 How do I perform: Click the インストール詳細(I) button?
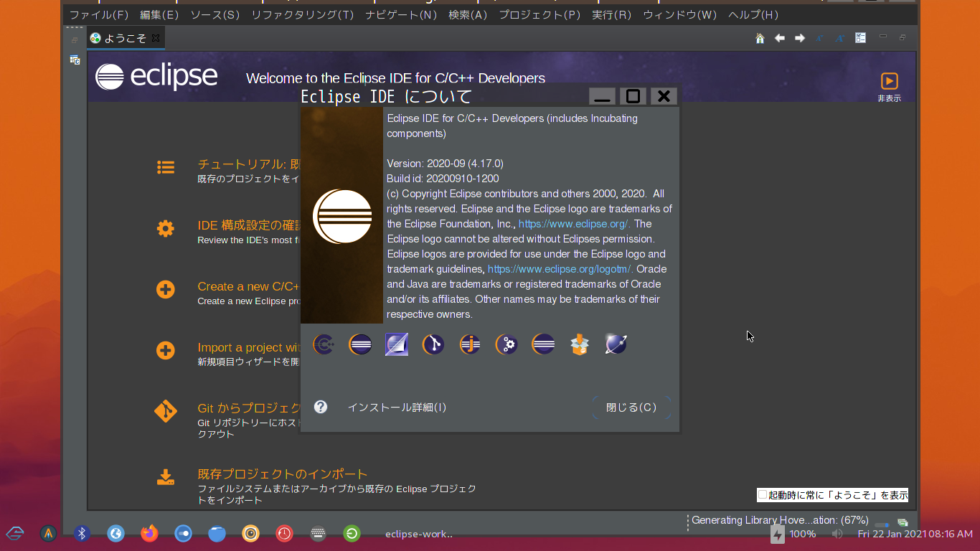[x=397, y=408]
